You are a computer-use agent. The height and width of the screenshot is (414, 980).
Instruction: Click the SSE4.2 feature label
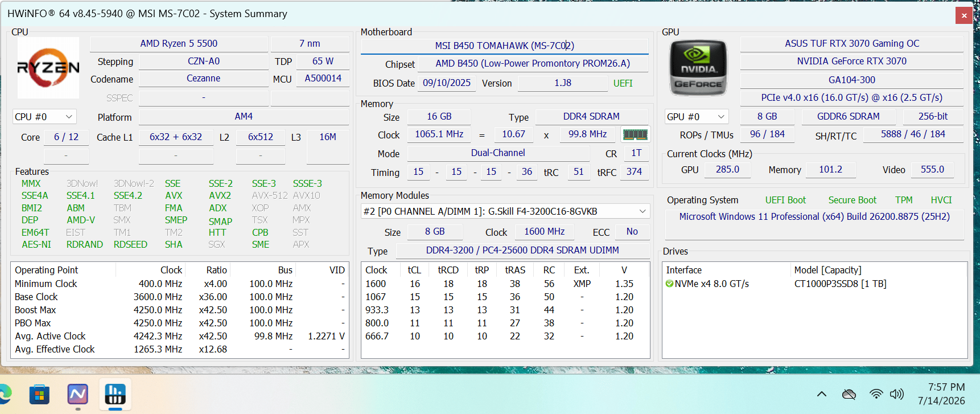click(128, 195)
